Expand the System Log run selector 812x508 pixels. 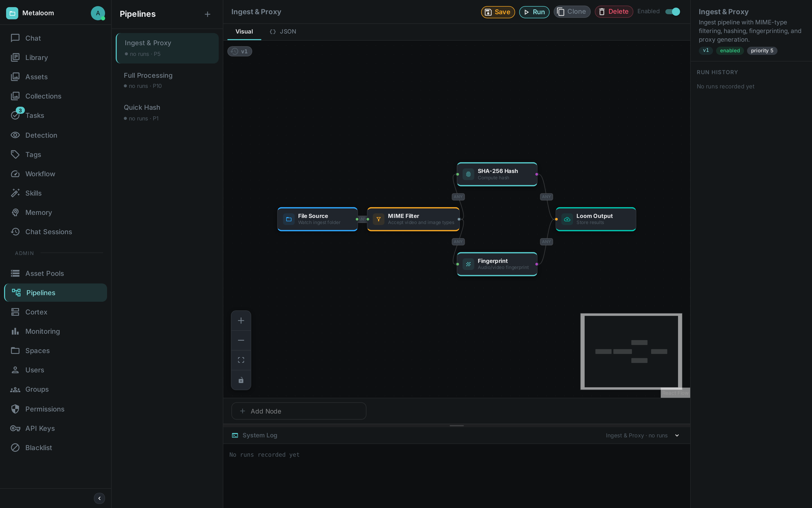[x=677, y=435]
